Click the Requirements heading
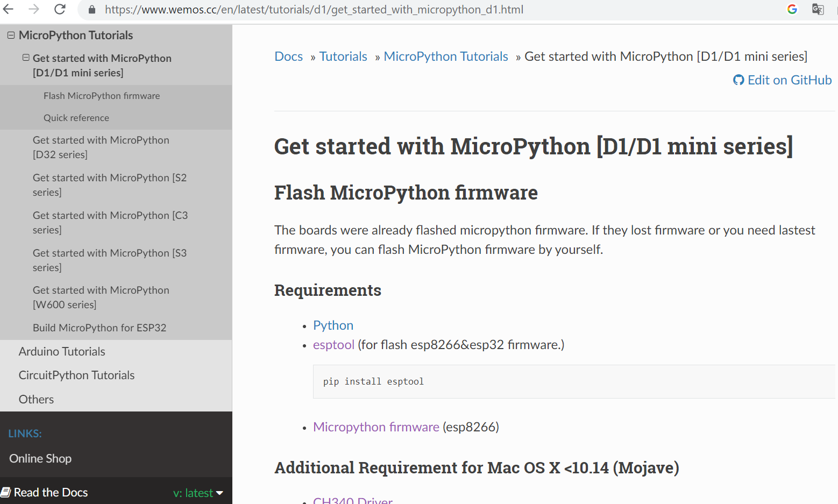 pyautogui.click(x=328, y=290)
